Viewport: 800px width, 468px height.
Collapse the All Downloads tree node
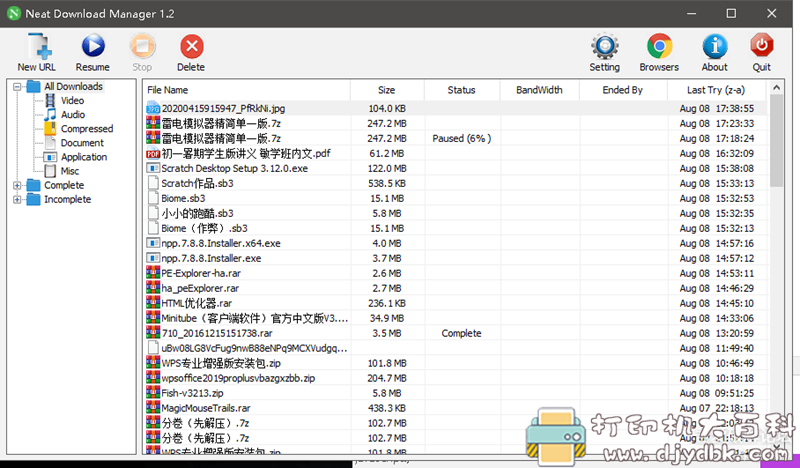coord(17,87)
